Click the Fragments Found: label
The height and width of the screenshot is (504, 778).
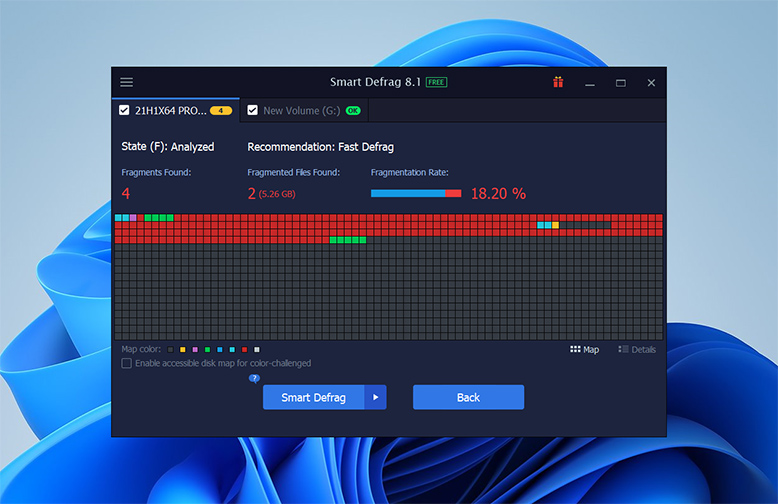[156, 172]
